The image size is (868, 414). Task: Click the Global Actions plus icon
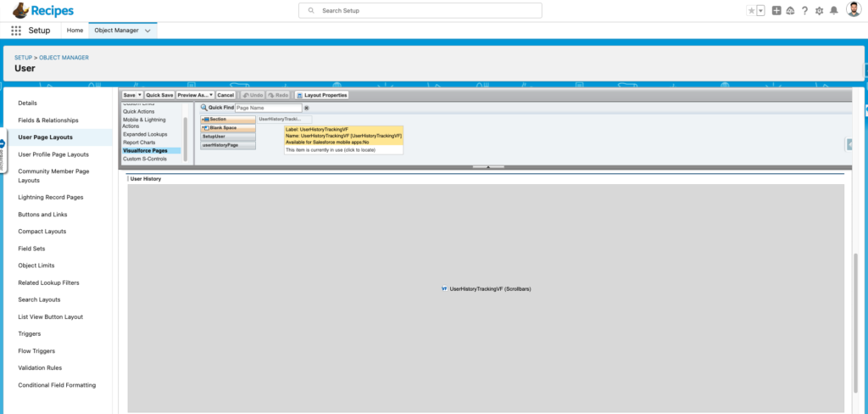coord(776,10)
